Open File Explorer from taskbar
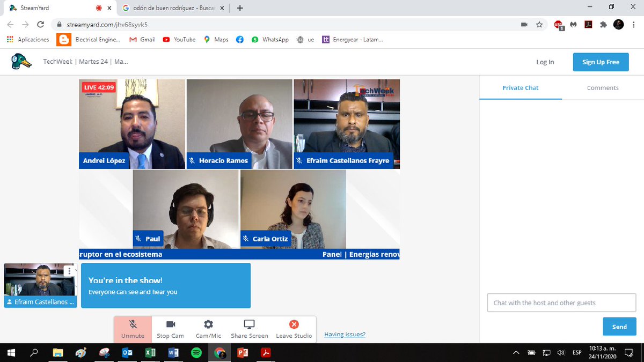Image resolution: width=644 pixels, height=362 pixels. (58, 352)
